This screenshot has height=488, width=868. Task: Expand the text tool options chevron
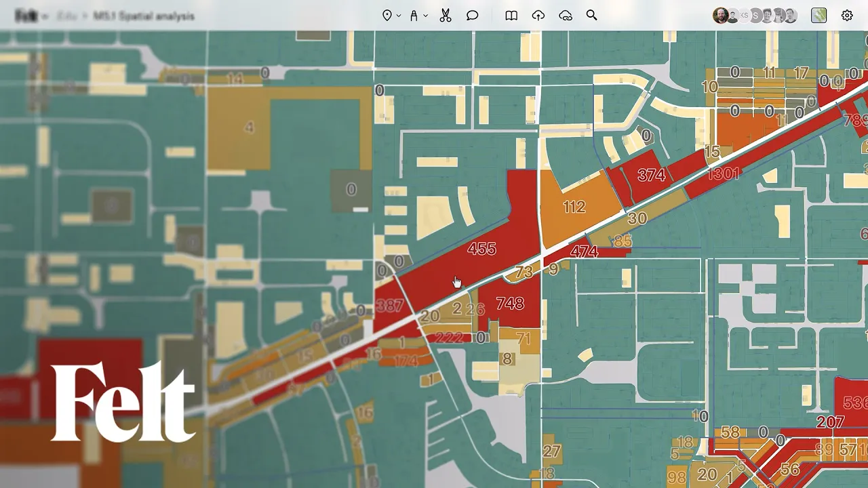click(x=425, y=16)
